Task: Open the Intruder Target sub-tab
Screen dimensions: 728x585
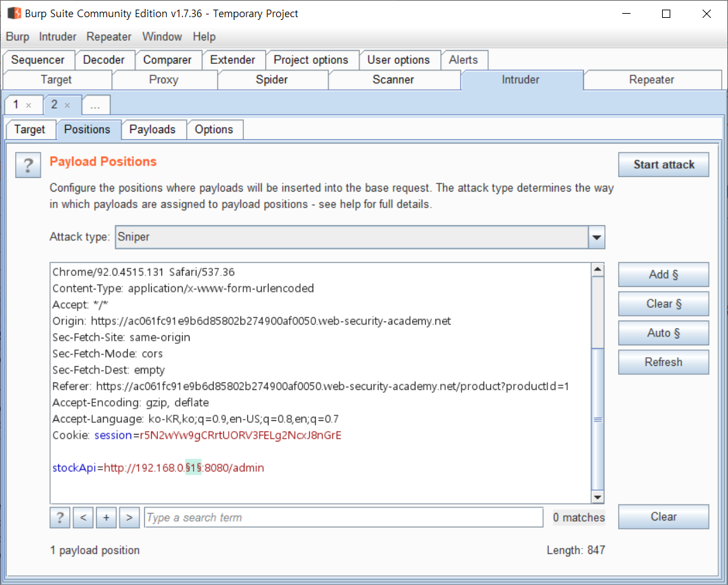Action: pyautogui.click(x=30, y=130)
